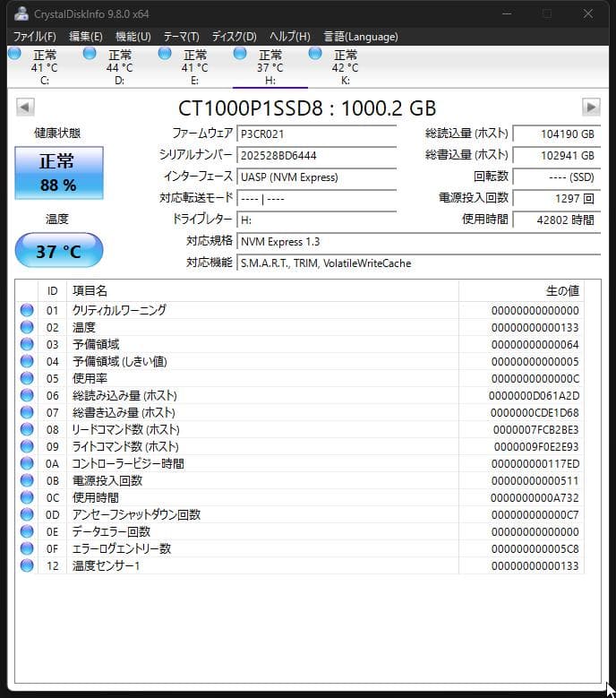The width and height of the screenshot is (616, 698).
Task: Select the H: disk tab
Action: (x=270, y=67)
